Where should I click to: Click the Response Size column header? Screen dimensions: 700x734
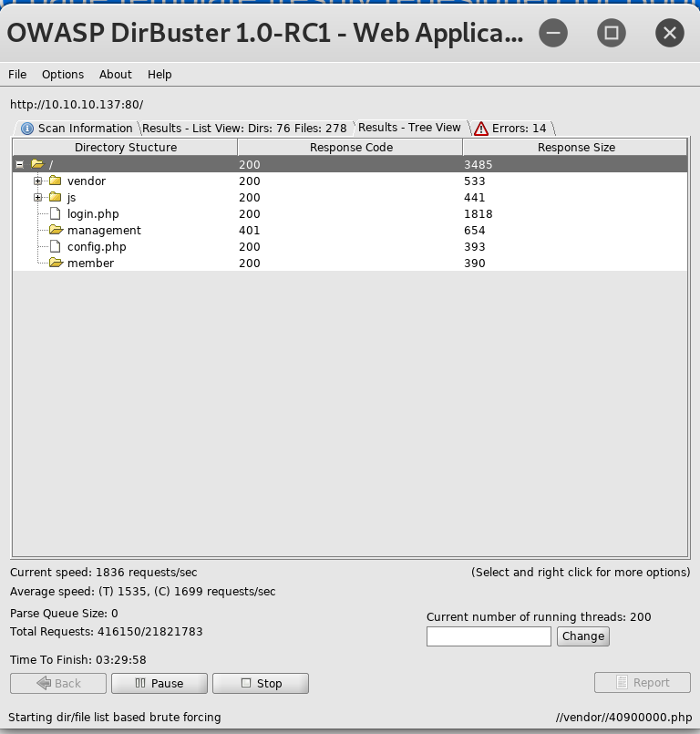[x=575, y=148]
